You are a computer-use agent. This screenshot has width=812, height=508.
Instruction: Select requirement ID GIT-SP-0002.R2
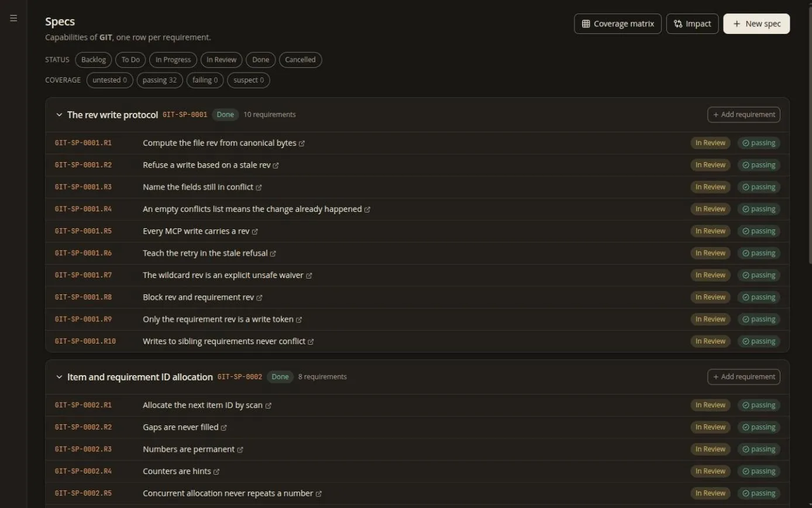point(83,427)
